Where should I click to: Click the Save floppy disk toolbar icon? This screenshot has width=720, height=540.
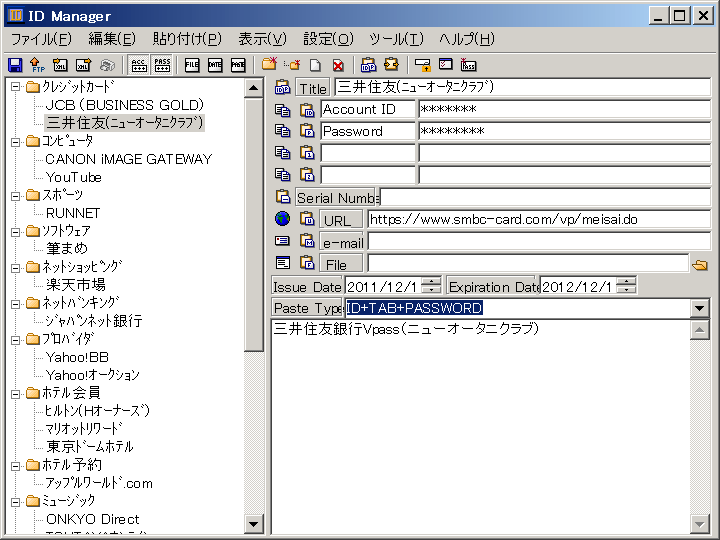point(15,65)
